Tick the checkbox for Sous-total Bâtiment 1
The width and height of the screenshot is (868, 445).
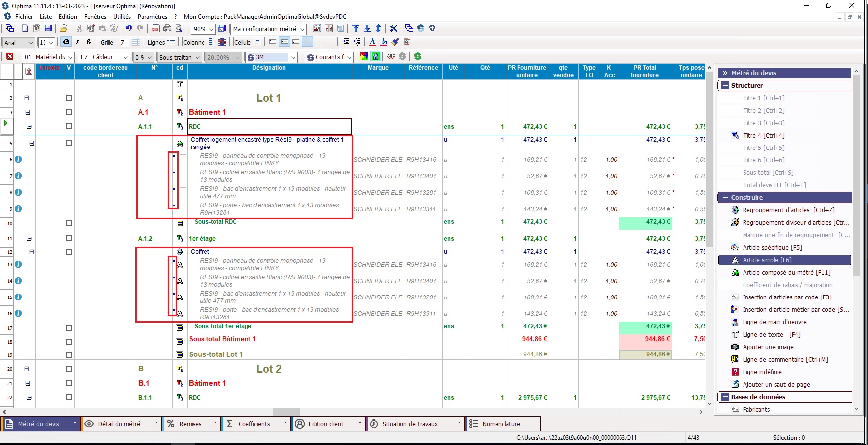pos(69,342)
